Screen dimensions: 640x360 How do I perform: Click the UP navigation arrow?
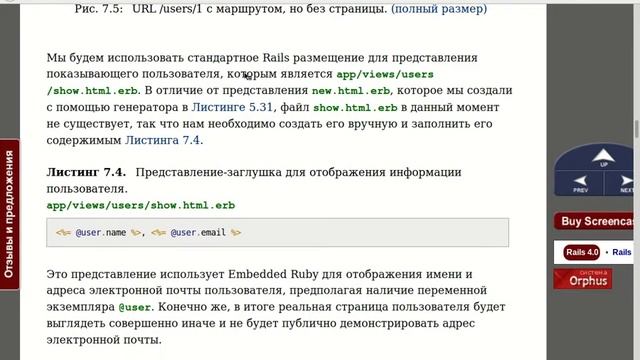pos(603,158)
